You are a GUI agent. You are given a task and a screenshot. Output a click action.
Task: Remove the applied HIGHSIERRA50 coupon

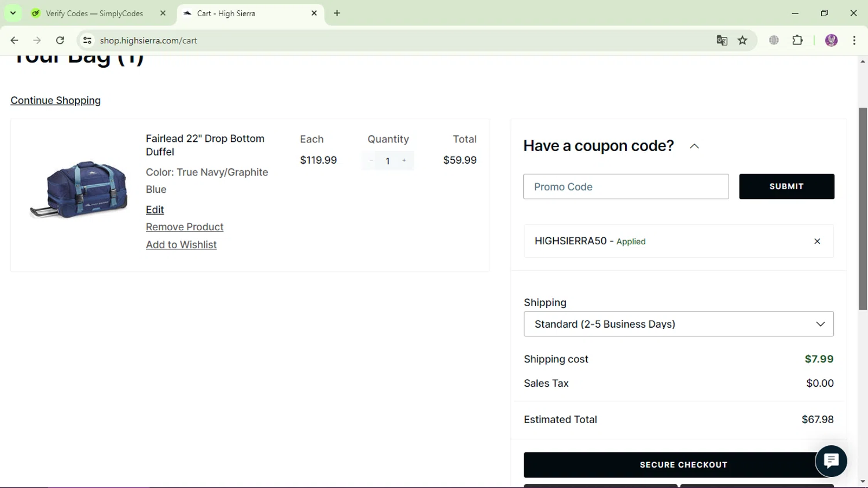(817, 241)
